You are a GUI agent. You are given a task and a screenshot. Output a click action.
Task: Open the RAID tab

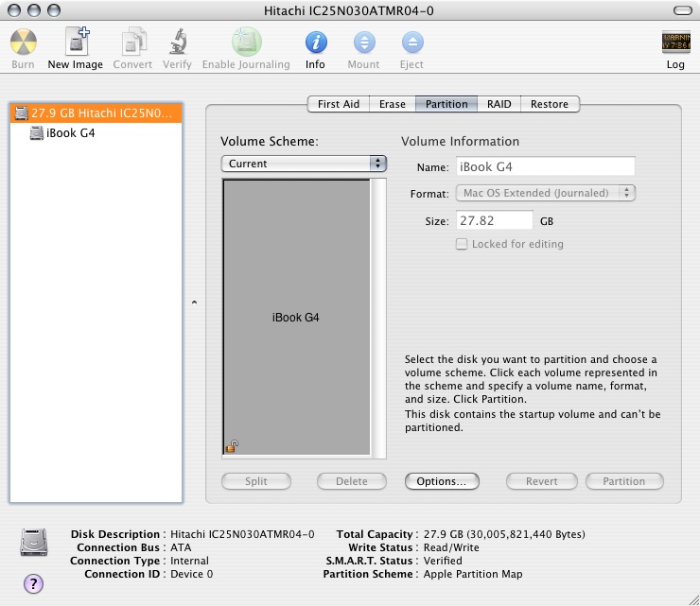point(499,104)
